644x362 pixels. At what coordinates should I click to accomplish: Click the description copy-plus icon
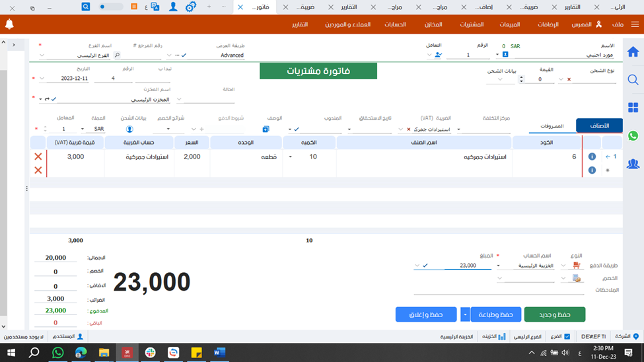click(266, 129)
